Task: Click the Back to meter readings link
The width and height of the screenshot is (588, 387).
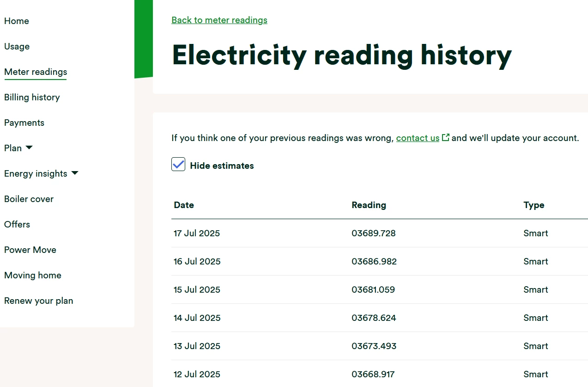Action: click(x=219, y=20)
